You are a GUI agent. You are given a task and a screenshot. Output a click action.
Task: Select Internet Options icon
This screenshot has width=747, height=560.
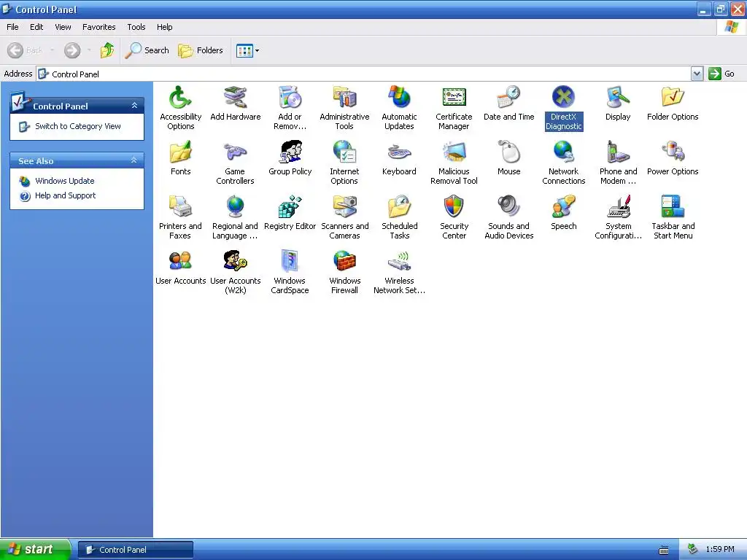344,152
